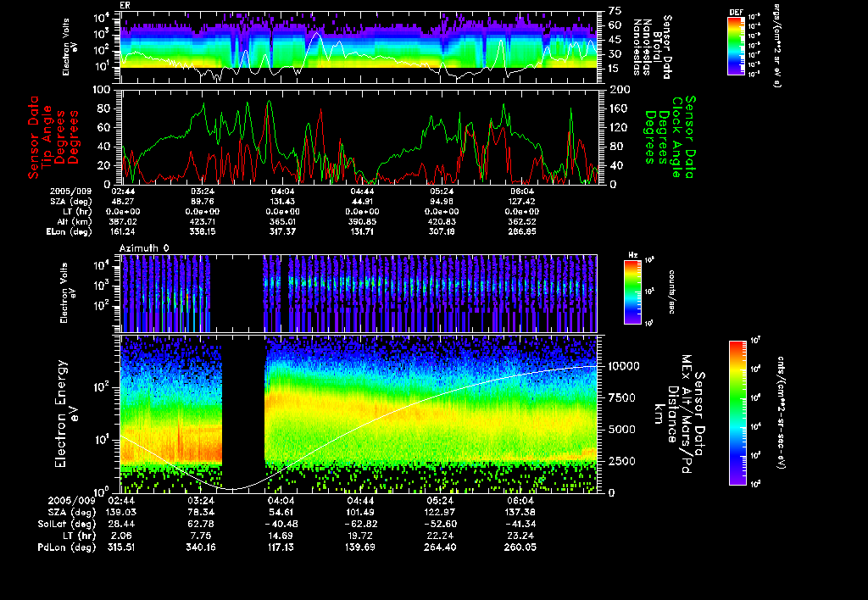Screen dimensions: 868x600
Task: Select LT value 2.06
Action: [123, 536]
